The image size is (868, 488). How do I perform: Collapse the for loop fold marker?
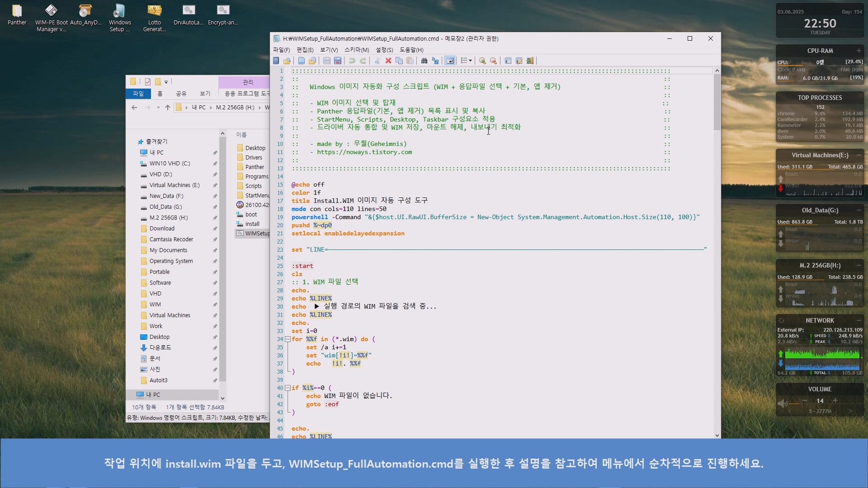[x=288, y=339]
